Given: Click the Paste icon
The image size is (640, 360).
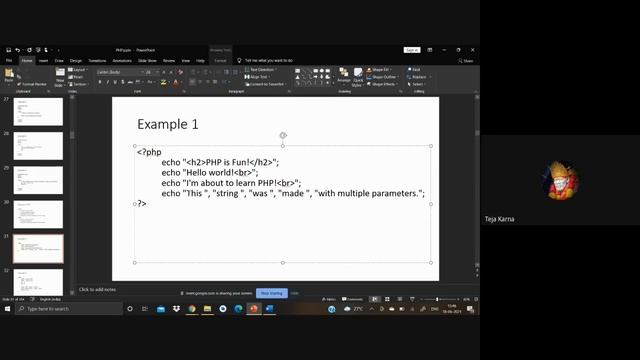Looking at the screenshot, I should click(9, 73).
